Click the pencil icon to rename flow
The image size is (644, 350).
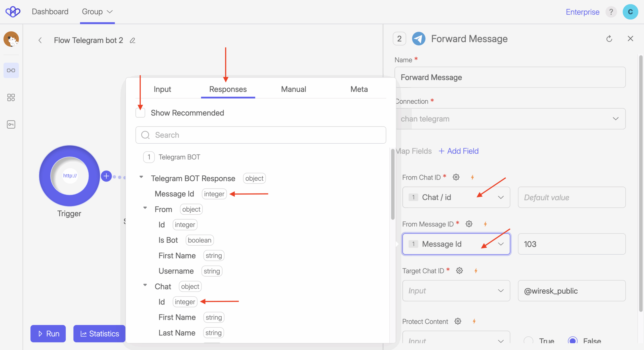pyautogui.click(x=133, y=41)
